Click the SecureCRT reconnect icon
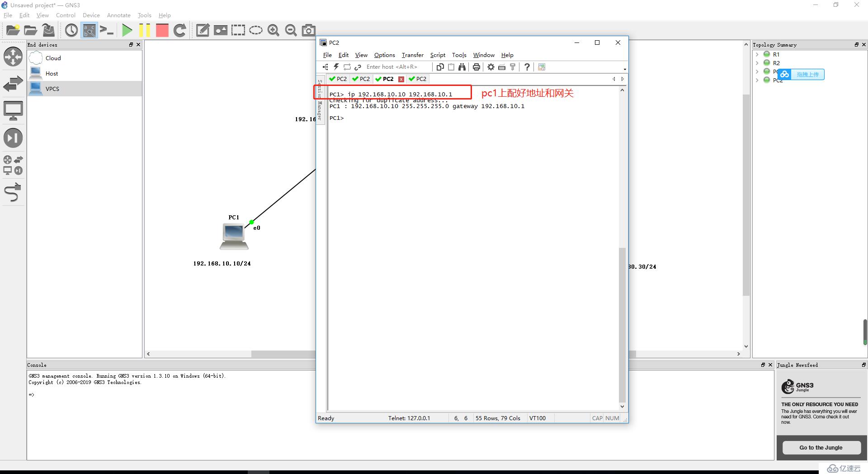The height and width of the screenshot is (474, 868). click(x=347, y=67)
